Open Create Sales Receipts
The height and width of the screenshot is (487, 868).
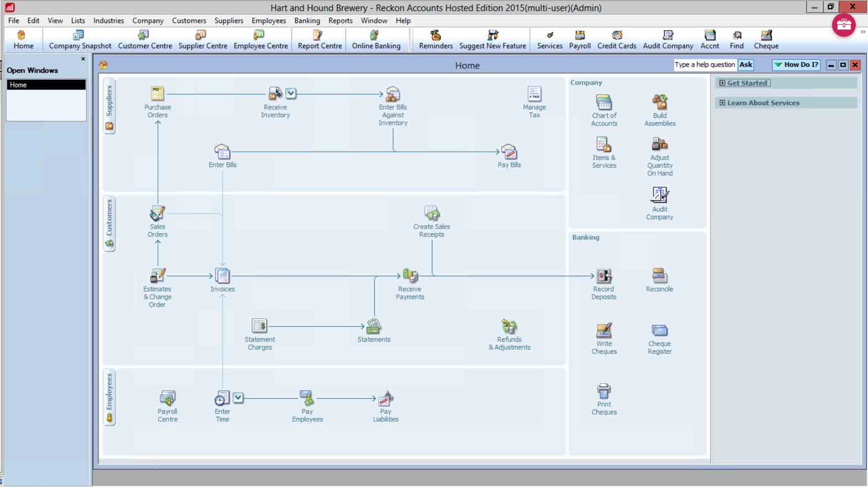(432, 213)
